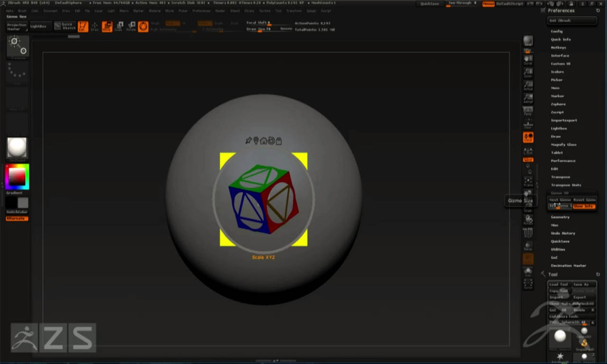Click the gizmo reset orientation icon
Image resolution: width=607 pixels, height=364 pixels.
271,140
